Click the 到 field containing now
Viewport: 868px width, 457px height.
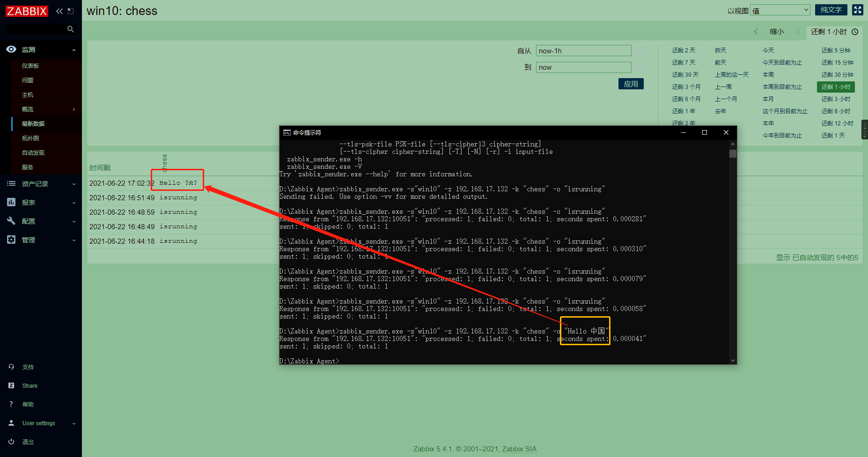[583, 67]
